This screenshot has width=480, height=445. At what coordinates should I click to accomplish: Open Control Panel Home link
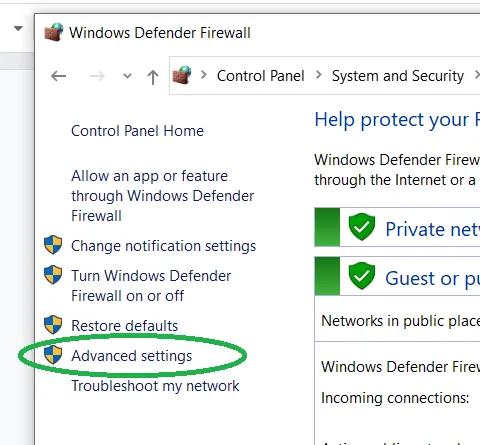[137, 131]
